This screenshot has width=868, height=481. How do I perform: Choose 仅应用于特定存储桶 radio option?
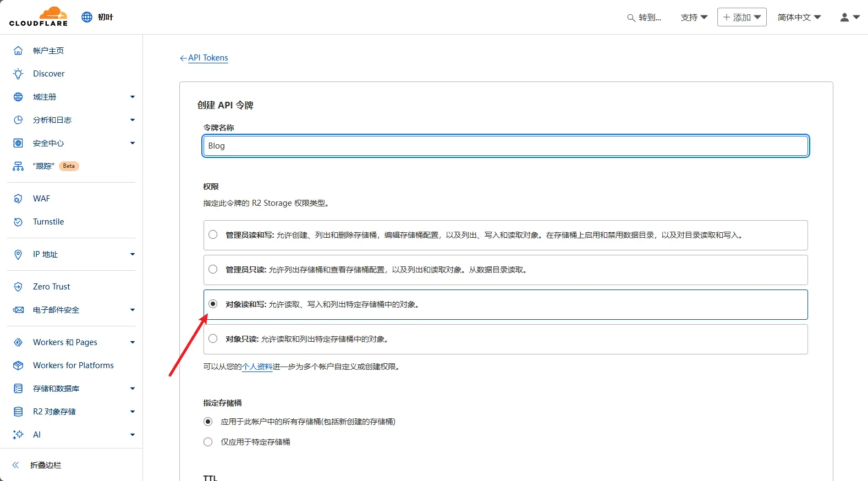point(208,442)
